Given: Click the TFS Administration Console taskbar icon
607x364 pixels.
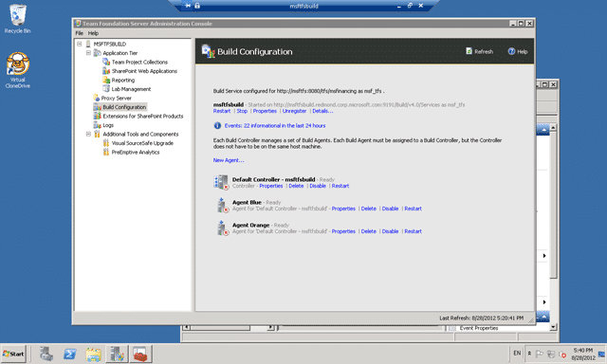Looking at the screenshot, I should [117, 354].
